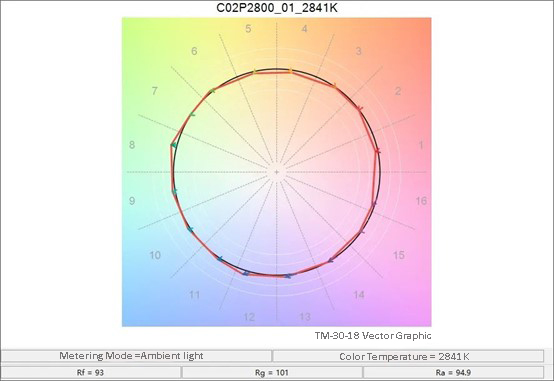Click hue bin label 3
This screenshot has width=554, height=381.
(359, 51)
